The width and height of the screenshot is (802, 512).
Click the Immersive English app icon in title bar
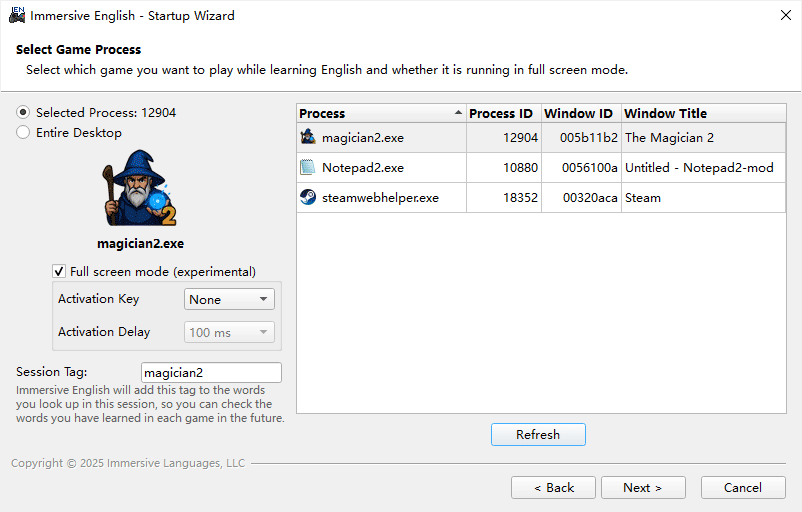click(x=17, y=15)
